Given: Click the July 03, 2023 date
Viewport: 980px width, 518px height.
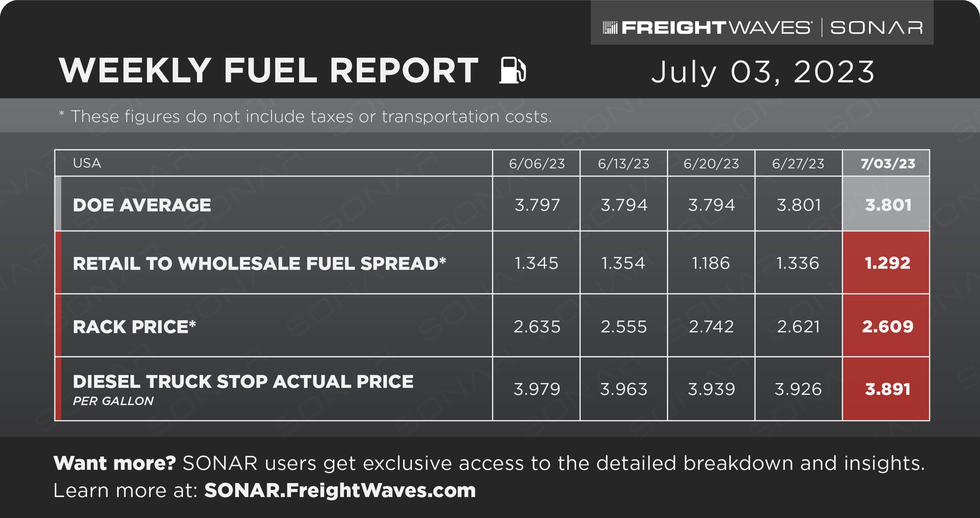Looking at the screenshot, I should coord(763,72).
